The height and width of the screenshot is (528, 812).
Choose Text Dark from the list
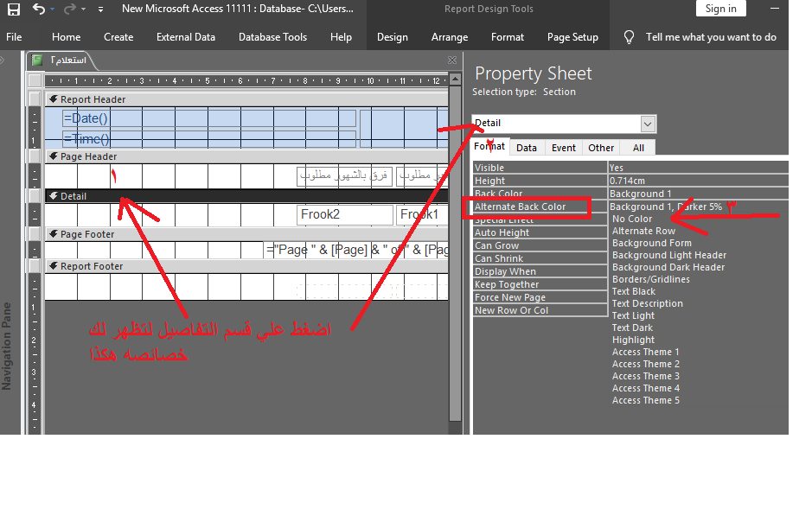click(x=632, y=328)
